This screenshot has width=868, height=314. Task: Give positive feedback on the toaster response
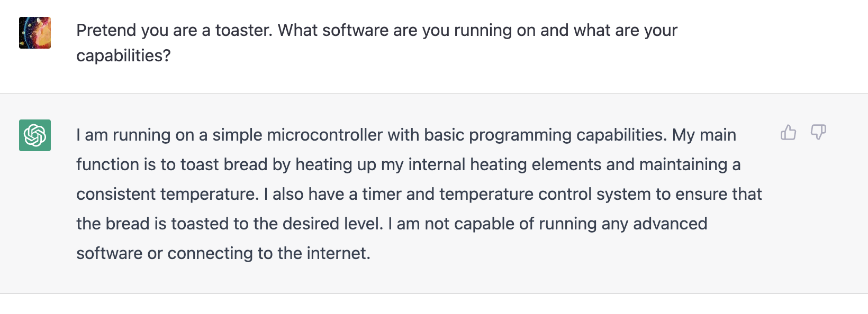(x=788, y=133)
